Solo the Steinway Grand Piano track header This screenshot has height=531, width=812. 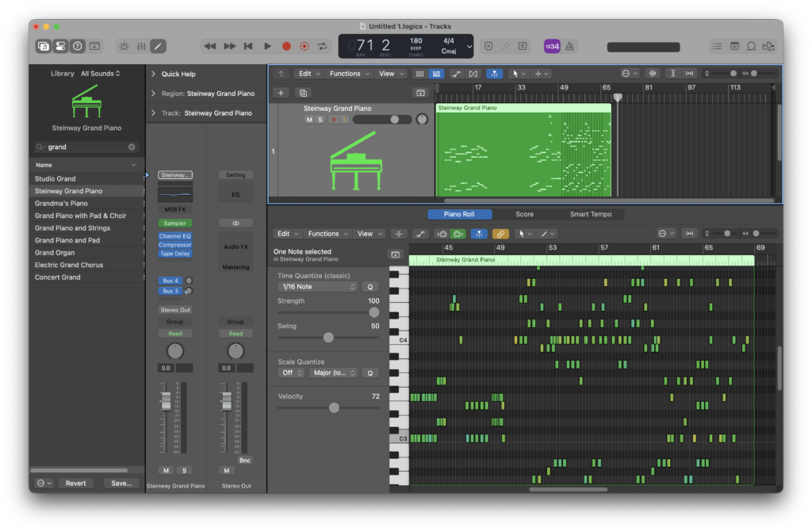[320, 120]
